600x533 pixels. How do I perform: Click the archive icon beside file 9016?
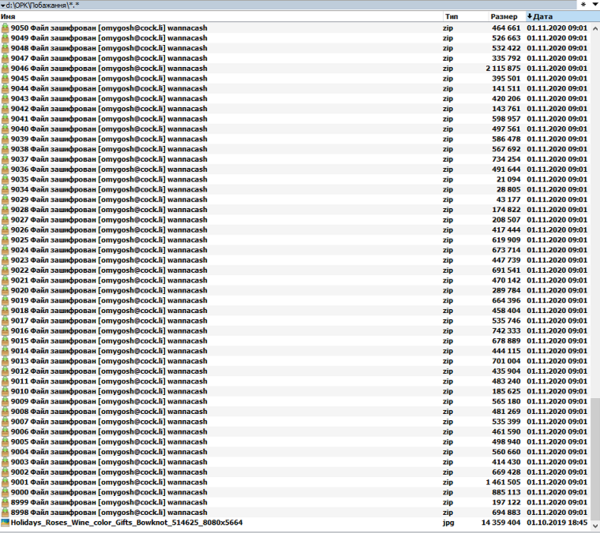pos(5,331)
